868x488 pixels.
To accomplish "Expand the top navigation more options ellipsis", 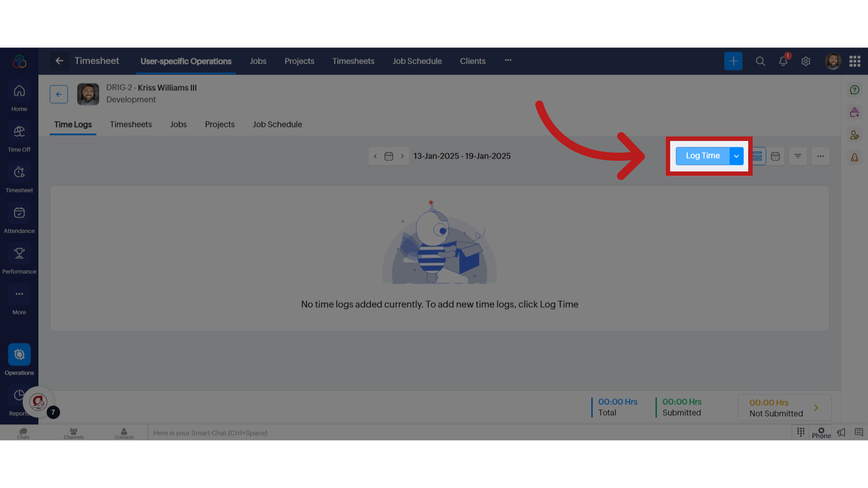I will point(508,61).
